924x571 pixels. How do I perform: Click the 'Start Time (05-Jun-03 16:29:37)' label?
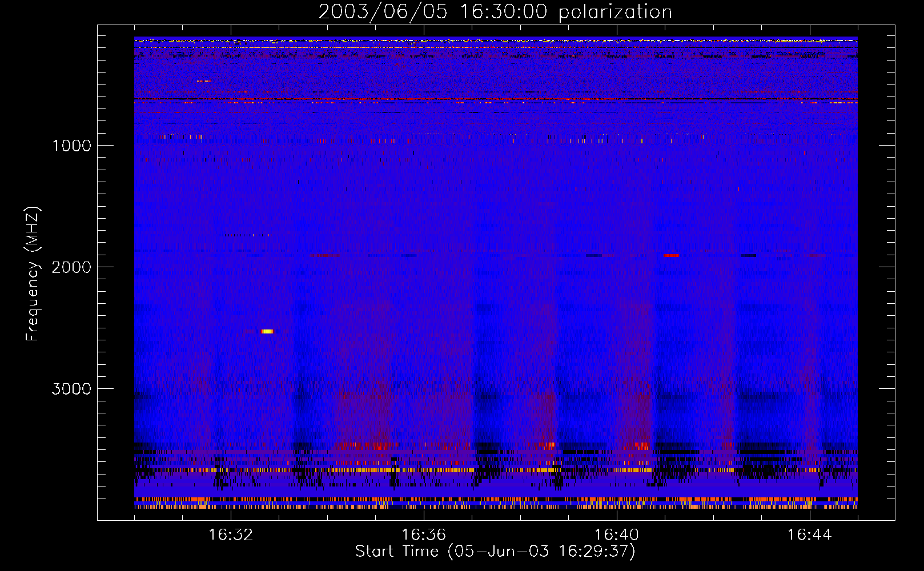(x=495, y=552)
